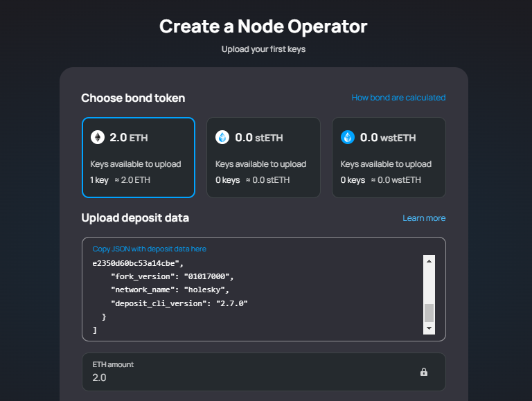This screenshot has height=401, width=532.
Task: Click the Copy JSON with deposit data label
Action: pyautogui.click(x=150, y=249)
